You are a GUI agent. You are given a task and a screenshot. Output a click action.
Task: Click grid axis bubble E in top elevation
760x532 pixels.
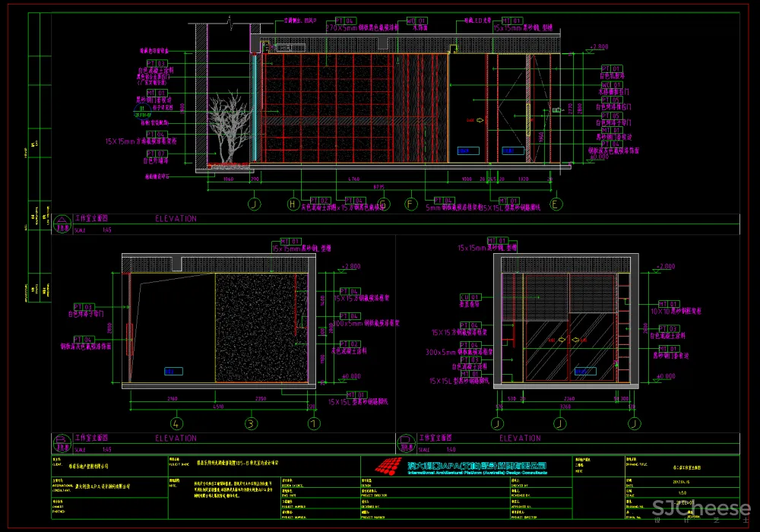point(556,204)
